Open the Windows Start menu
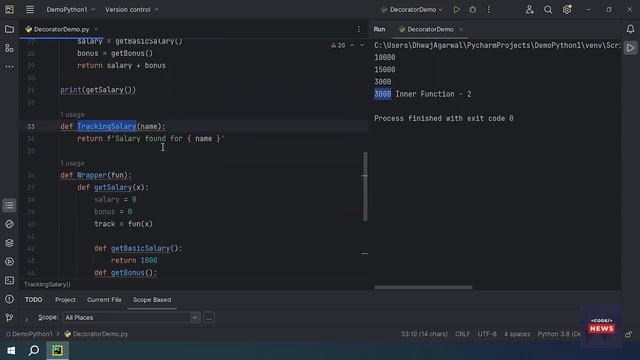Image resolution: width=640 pixels, height=360 pixels. click(11, 350)
